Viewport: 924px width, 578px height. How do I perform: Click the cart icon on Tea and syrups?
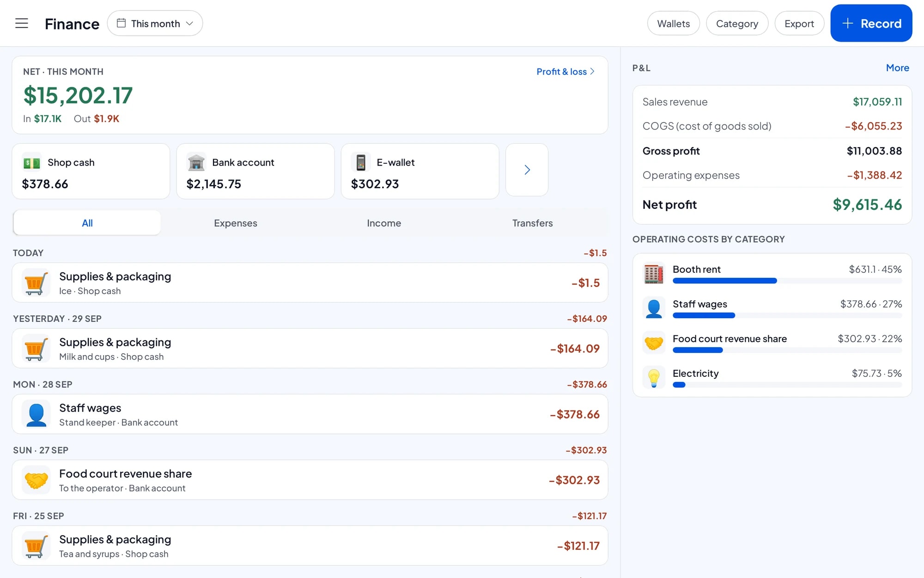36,546
